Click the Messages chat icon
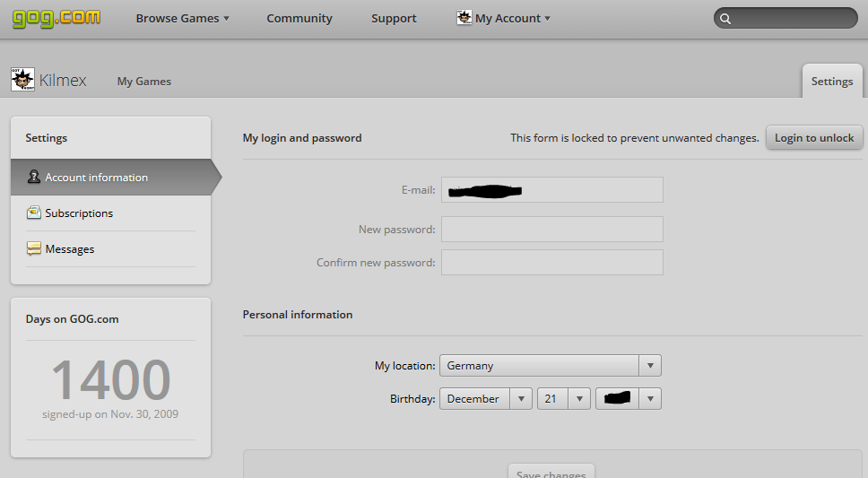 coord(34,248)
